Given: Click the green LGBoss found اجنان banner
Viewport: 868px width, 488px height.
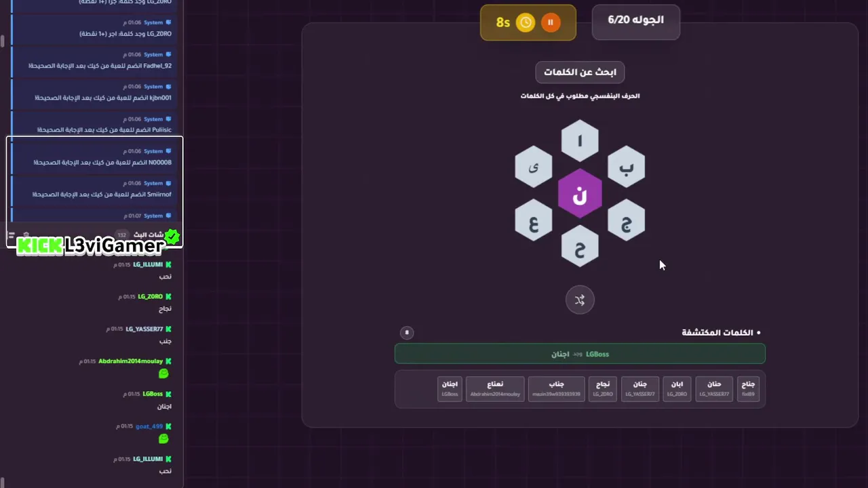Looking at the screenshot, I should point(580,354).
